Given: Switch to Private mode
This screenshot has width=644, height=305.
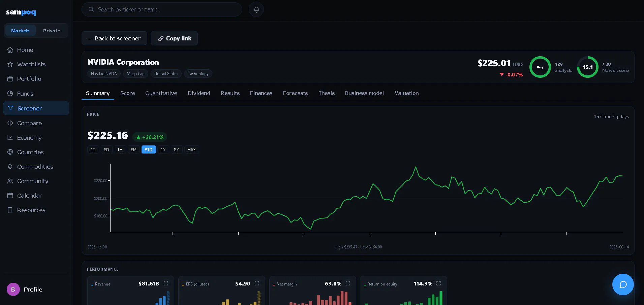Looking at the screenshot, I should [x=52, y=31].
